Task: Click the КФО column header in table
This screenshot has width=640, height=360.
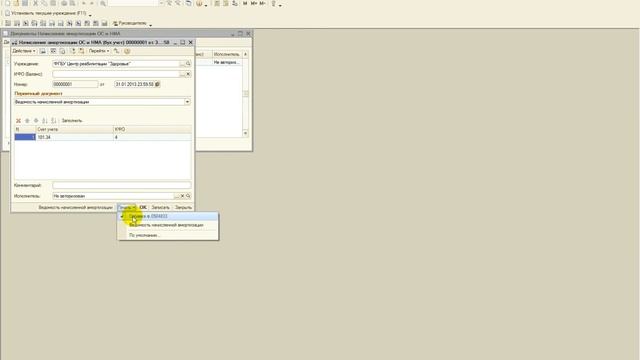Action: coord(152,129)
